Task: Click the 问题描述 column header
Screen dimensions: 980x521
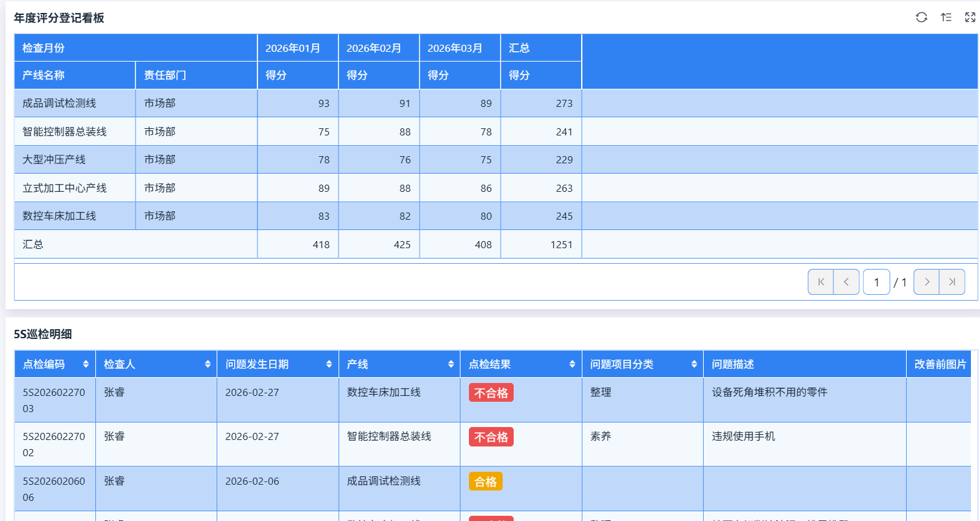Action: [805, 364]
